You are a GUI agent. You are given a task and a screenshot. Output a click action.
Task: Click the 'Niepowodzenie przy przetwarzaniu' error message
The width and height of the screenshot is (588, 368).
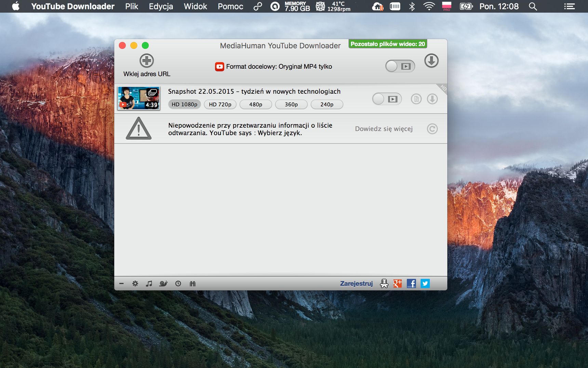[250, 129]
